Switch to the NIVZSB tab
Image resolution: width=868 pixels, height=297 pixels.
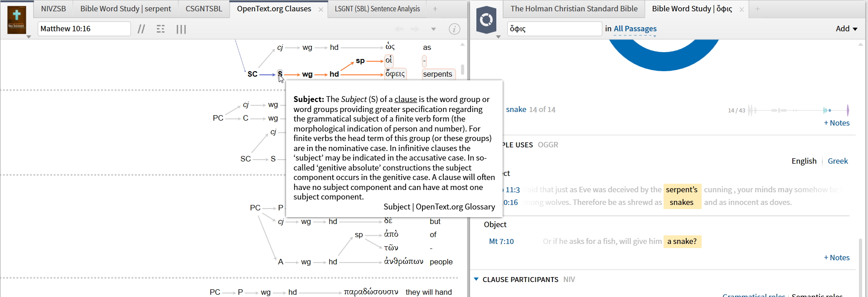click(53, 9)
